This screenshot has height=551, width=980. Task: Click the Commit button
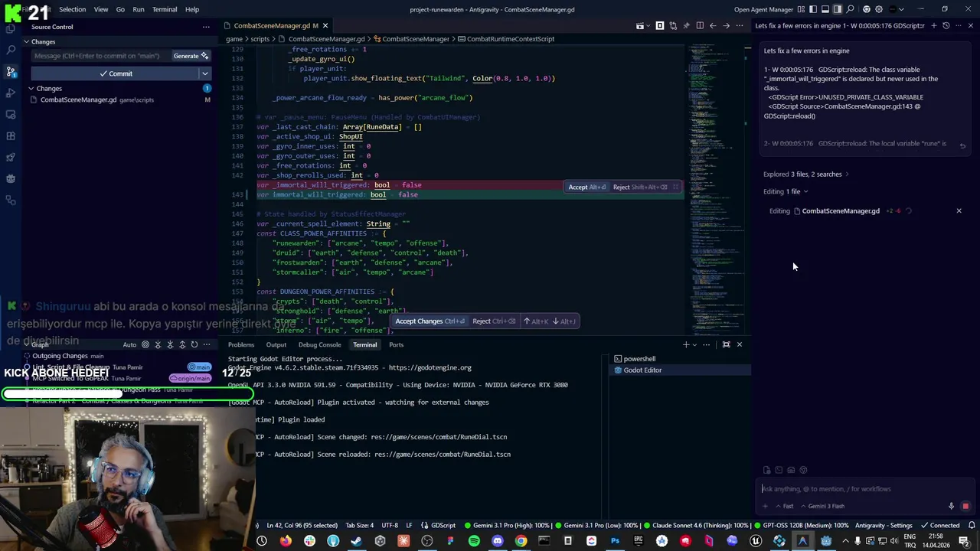115,73
